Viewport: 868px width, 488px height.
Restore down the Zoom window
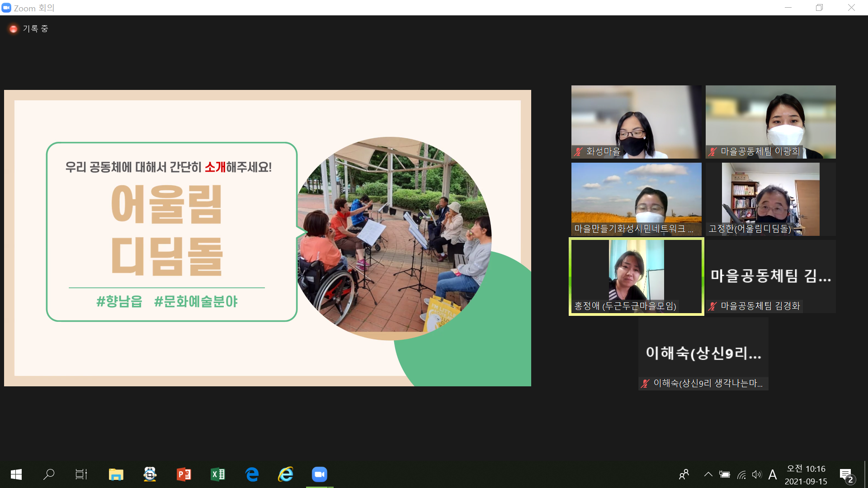819,8
